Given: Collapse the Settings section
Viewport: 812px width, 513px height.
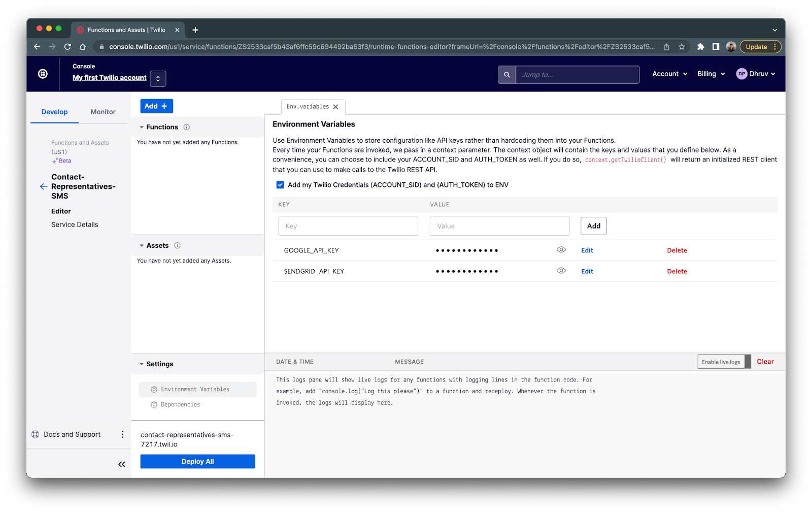Looking at the screenshot, I should coord(142,364).
